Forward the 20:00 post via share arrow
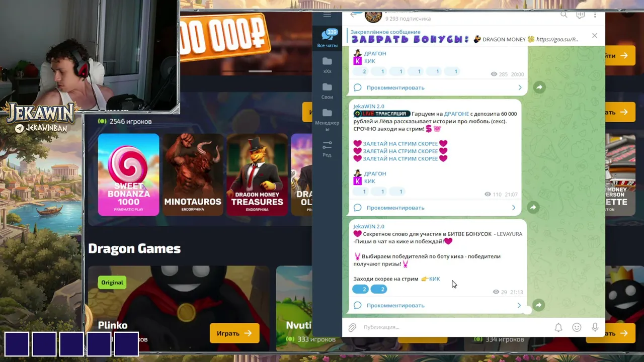644x362 pixels. click(x=539, y=87)
